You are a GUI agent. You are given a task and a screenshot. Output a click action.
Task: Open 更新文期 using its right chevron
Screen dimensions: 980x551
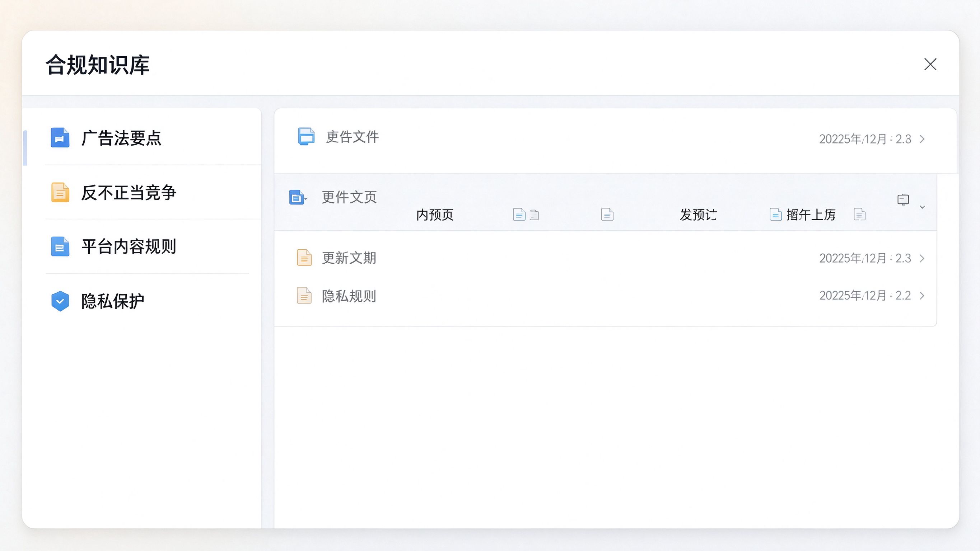click(922, 259)
